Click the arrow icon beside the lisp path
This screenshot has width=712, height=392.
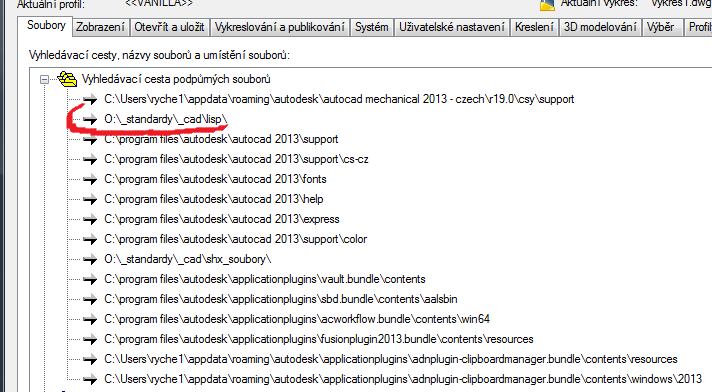pos(90,119)
